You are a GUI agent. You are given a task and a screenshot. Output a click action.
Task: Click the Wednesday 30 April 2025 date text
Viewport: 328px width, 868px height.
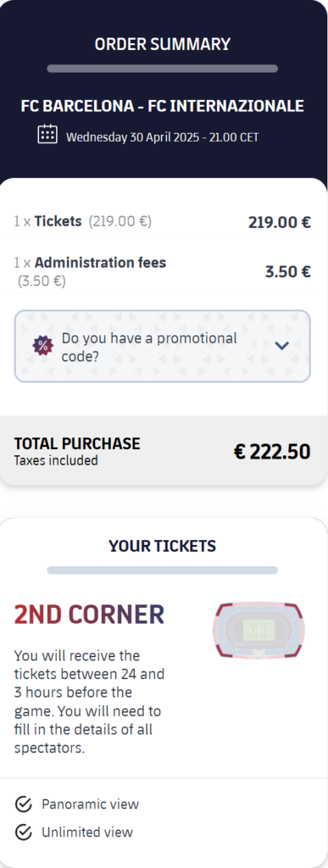tap(162, 136)
